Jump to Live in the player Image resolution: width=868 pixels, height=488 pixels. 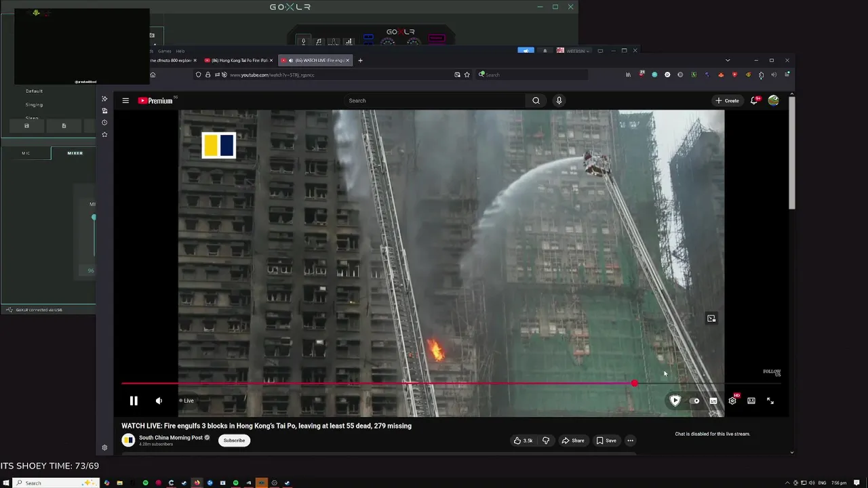pyautogui.click(x=186, y=401)
